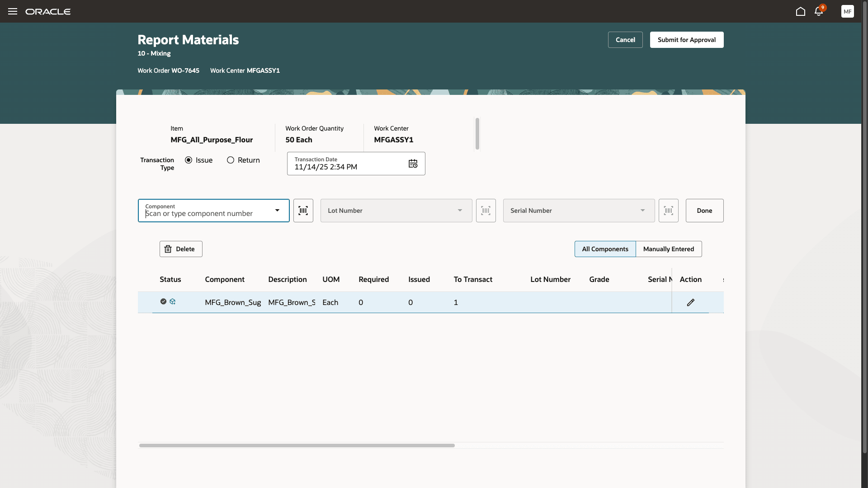
Task: Show All Components
Action: click(605, 249)
